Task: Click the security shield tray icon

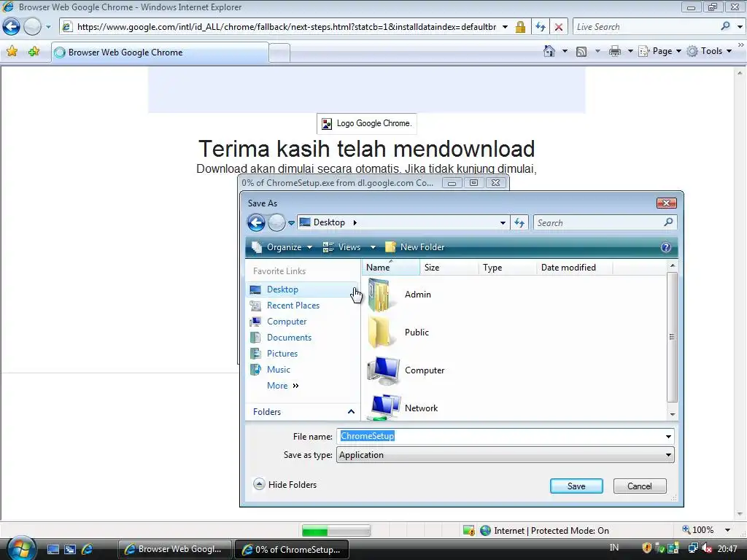Action: pos(646,548)
